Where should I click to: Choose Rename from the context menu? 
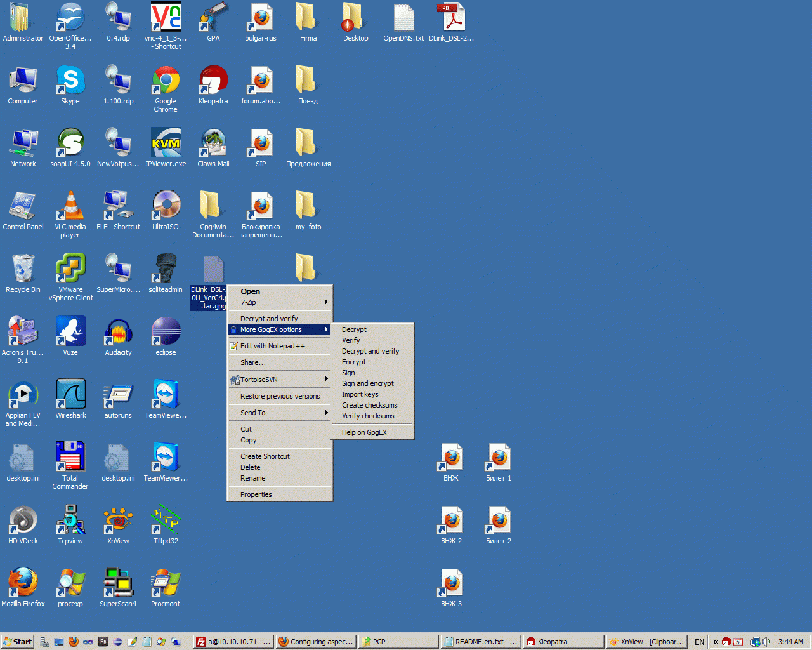point(280,478)
